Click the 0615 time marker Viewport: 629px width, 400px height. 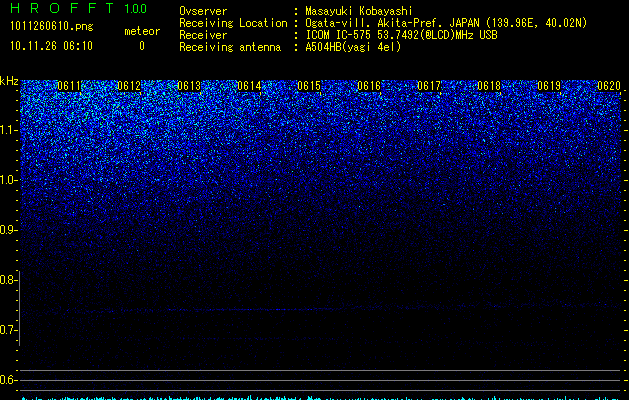309,86
